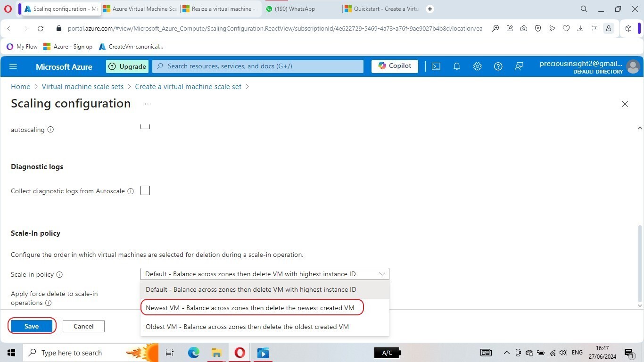Open the Windows Start menu
The width and height of the screenshot is (644, 362).
tap(11, 353)
